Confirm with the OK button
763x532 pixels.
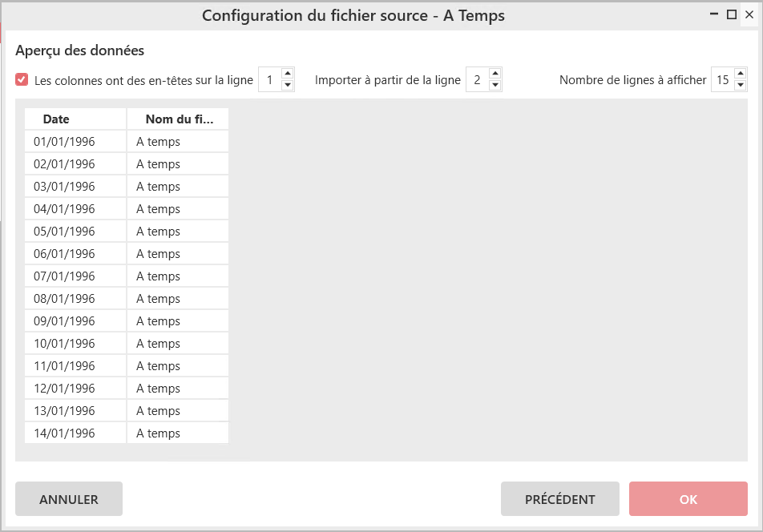pos(688,499)
